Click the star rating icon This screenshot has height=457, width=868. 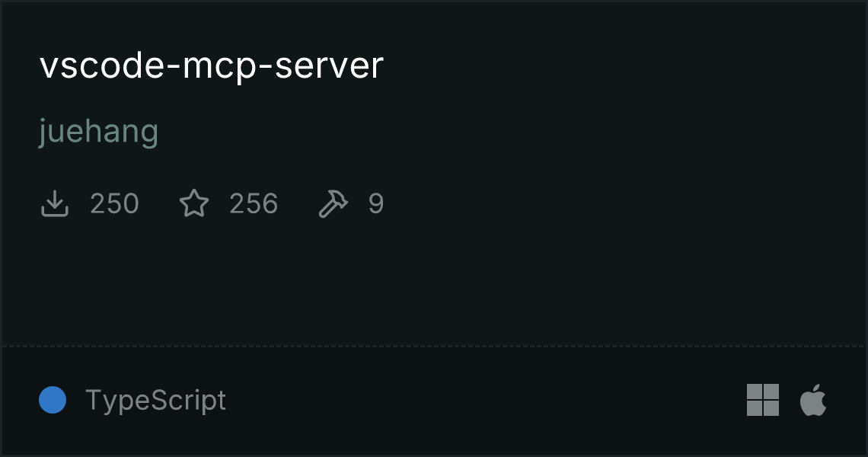pyautogui.click(x=194, y=203)
